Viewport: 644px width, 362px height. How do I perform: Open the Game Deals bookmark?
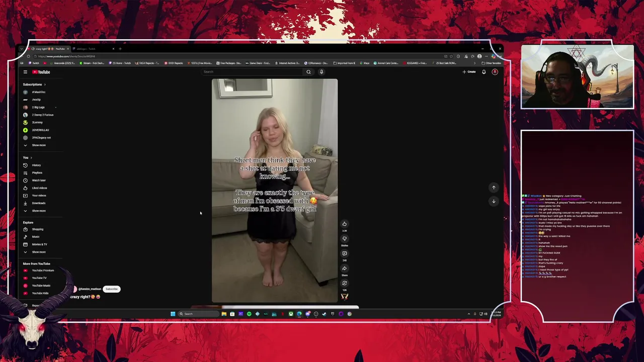point(258,63)
